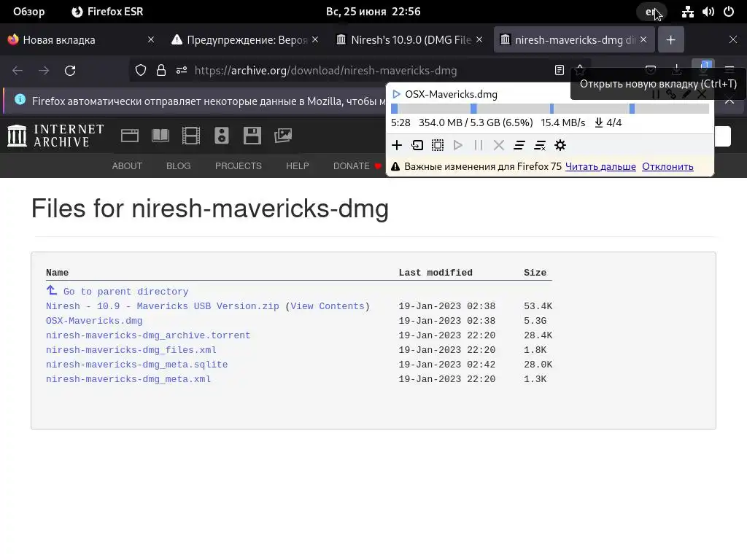Open 'Читать дальше' link
This screenshot has width=747, height=560.
600,167
